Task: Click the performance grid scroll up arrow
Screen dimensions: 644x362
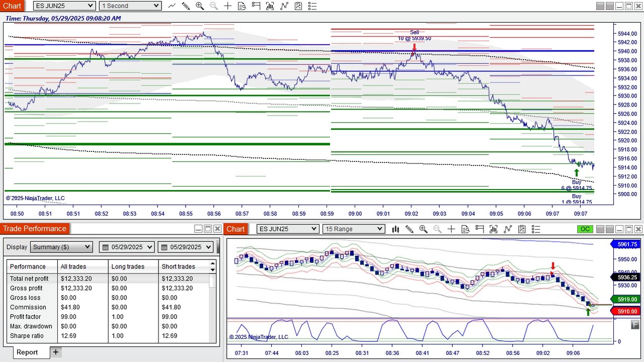Action: tap(213, 263)
